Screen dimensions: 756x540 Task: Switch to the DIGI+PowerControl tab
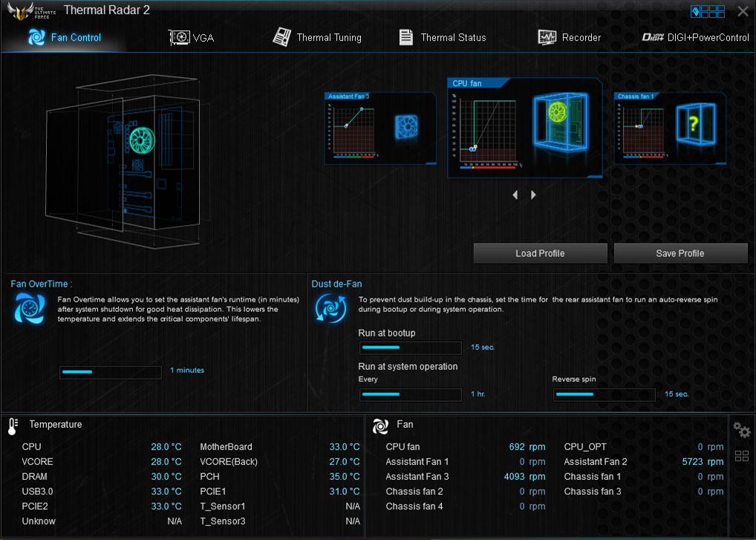tap(695, 38)
